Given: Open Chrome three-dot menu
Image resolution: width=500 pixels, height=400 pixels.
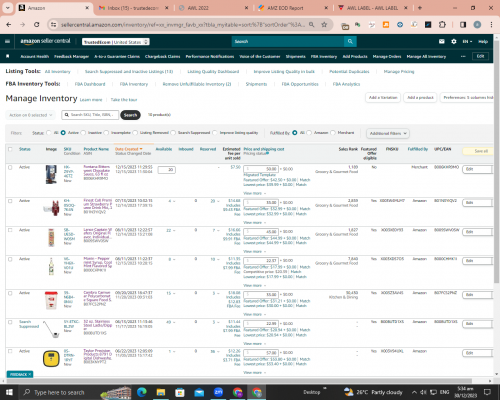Looking at the screenshot, I should point(491,24).
